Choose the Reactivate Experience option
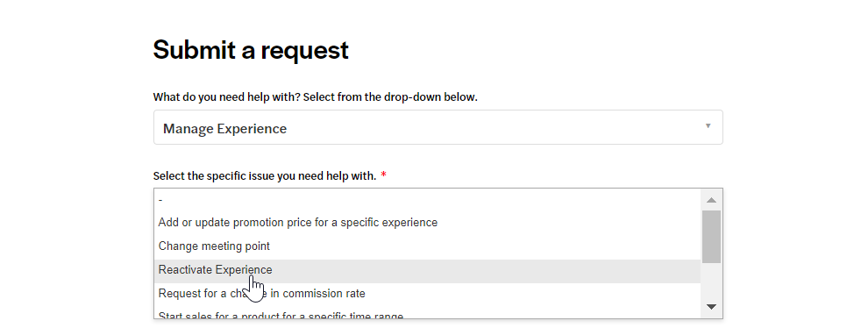 (x=427, y=270)
